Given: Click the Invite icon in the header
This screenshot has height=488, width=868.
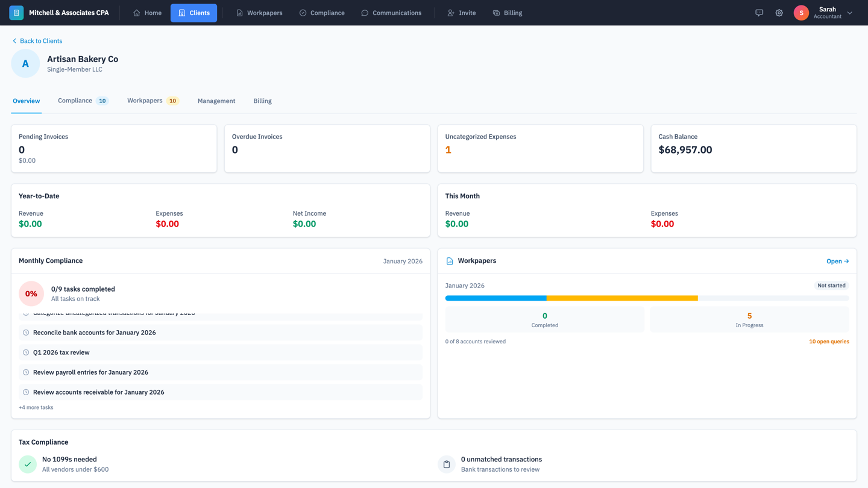Looking at the screenshot, I should [x=450, y=13].
